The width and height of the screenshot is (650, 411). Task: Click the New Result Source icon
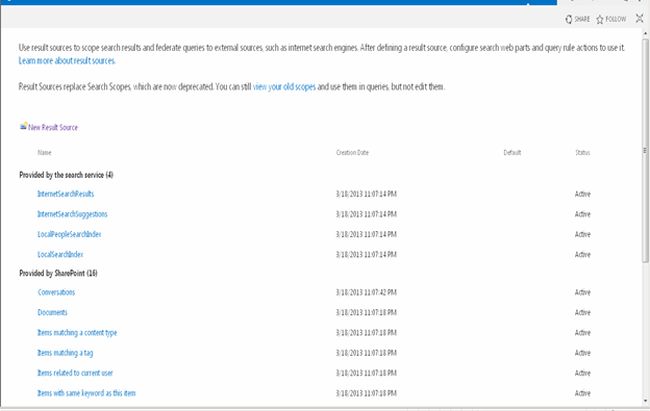click(x=23, y=126)
